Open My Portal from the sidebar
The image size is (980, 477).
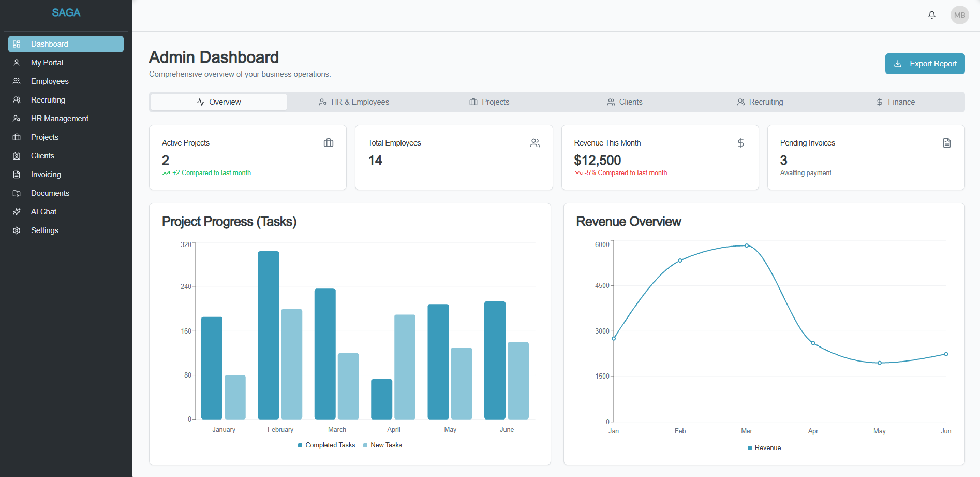coord(47,63)
